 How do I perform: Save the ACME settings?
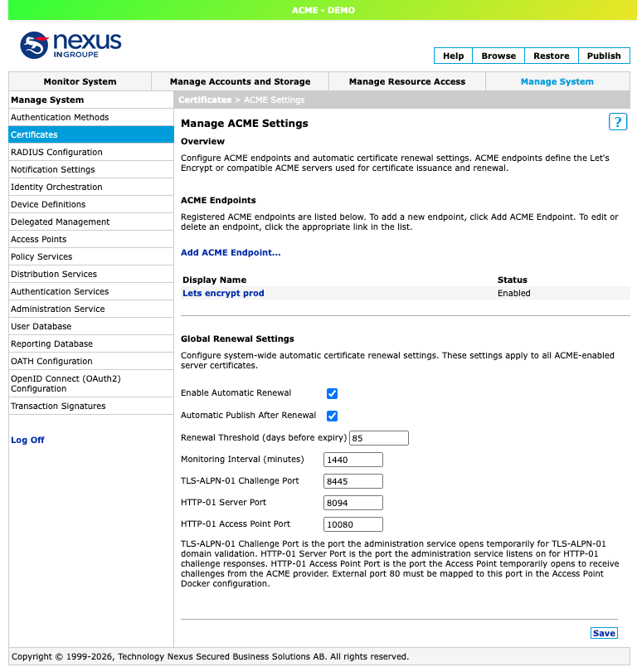[x=604, y=633]
